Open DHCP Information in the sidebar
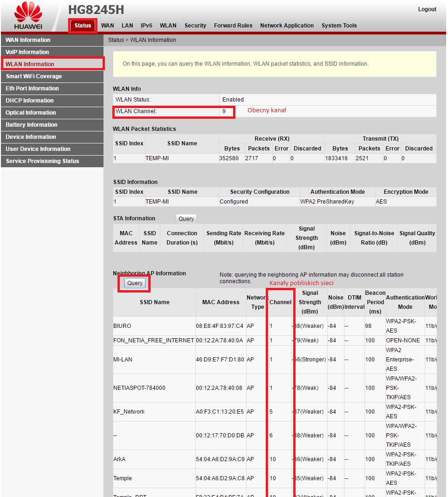 click(x=52, y=101)
